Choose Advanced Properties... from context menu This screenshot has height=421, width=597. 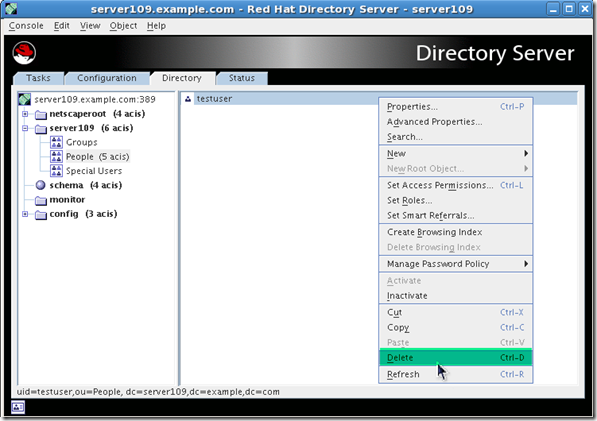[456, 122]
